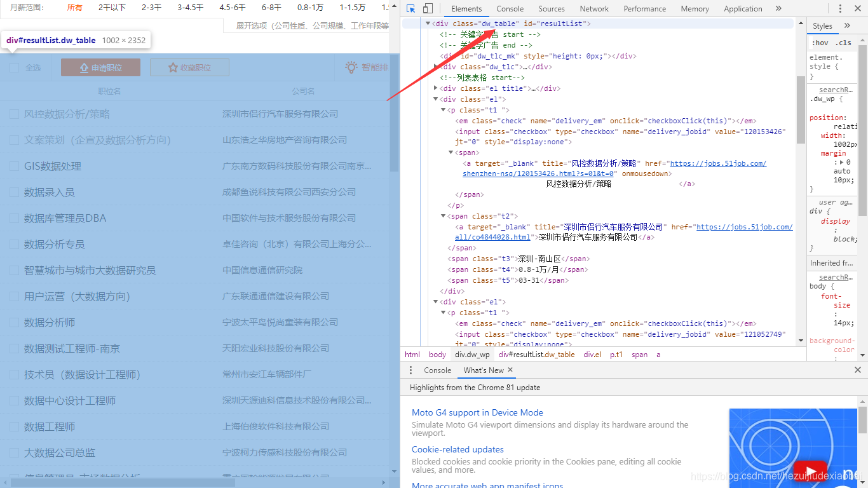Select salary filter 所有
The image size is (868, 488).
point(74,8)
